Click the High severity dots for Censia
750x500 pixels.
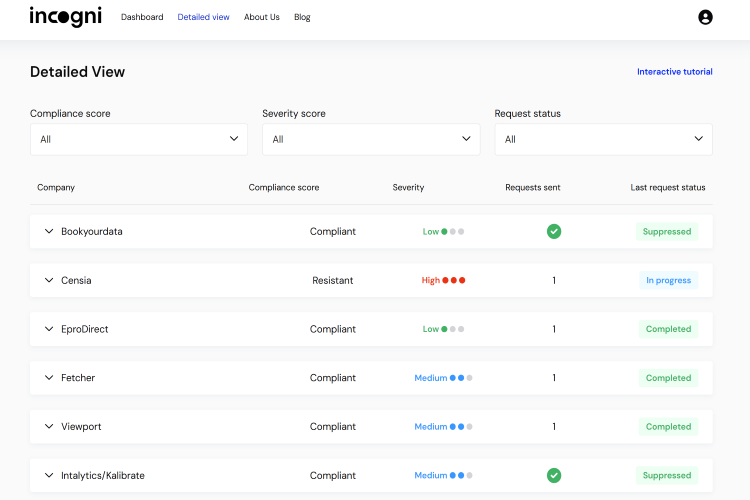[453, 280]
